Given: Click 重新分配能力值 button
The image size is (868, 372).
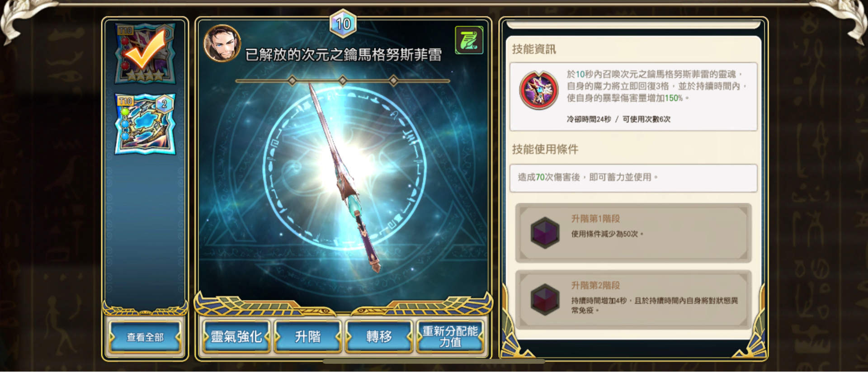Looking at the screenshot, I should pos(450,337).
